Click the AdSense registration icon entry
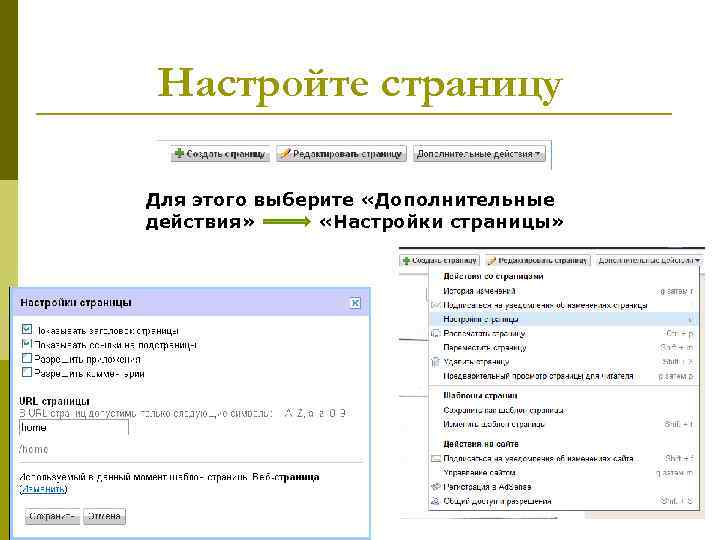 point(435,487)
